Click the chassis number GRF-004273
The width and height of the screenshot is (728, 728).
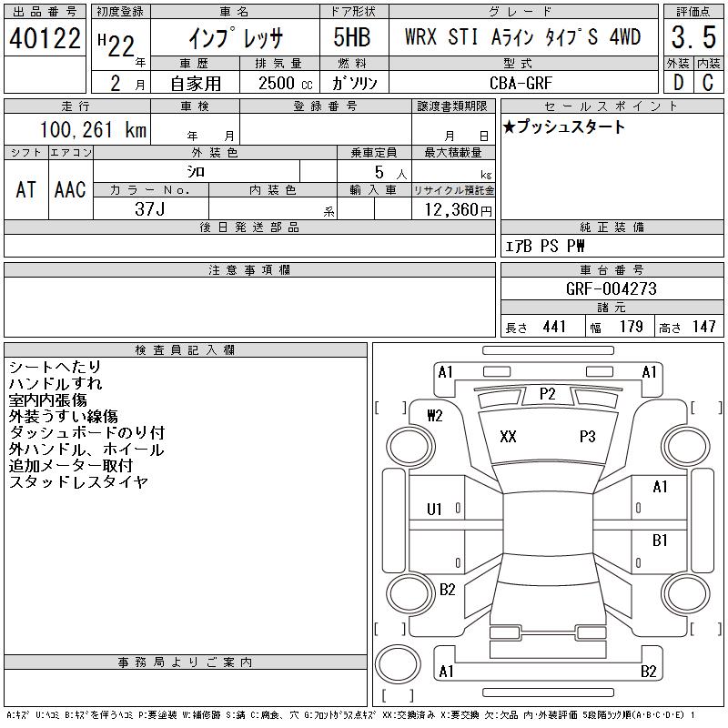click(611, 288)
